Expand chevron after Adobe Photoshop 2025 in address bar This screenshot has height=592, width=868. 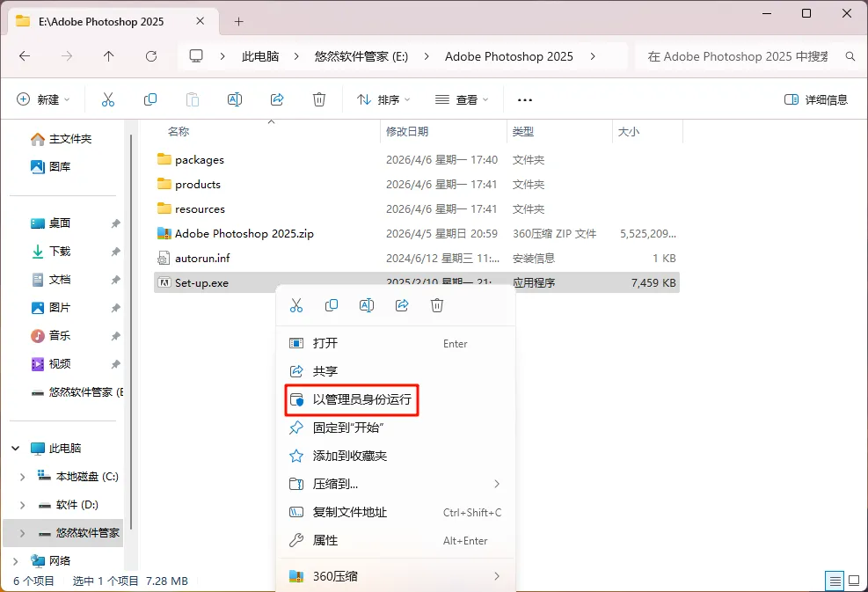[593, 56]
